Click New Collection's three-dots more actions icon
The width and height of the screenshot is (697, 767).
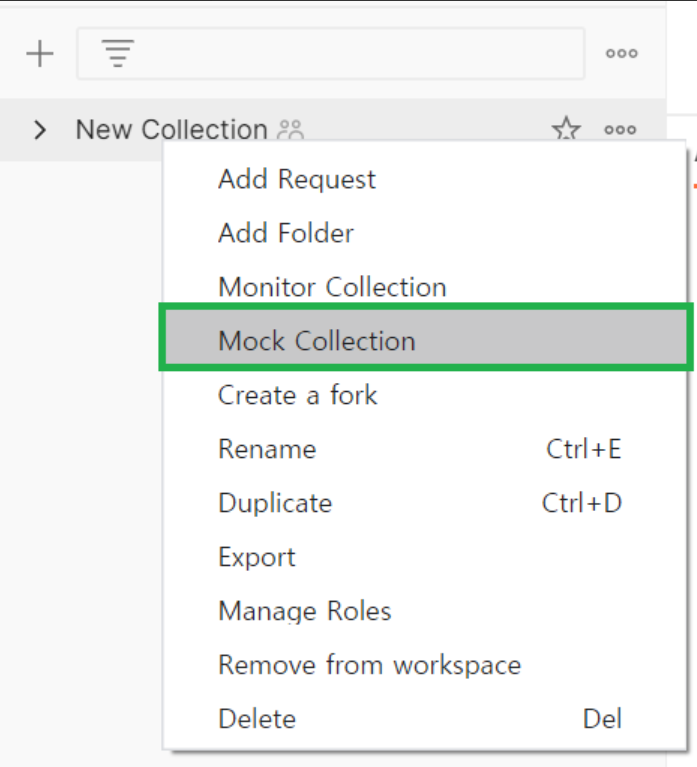(x=620, y=130)
